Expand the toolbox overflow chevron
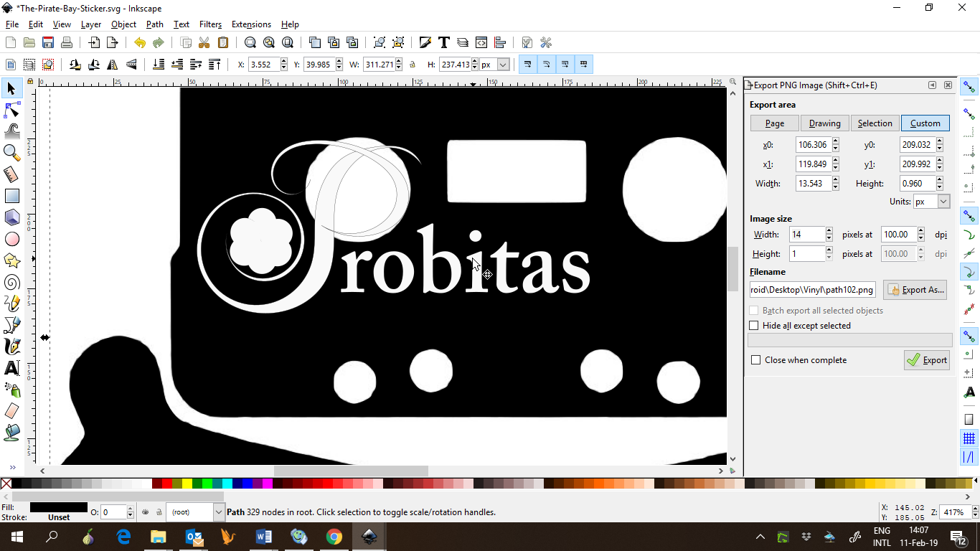 [12, 468]
